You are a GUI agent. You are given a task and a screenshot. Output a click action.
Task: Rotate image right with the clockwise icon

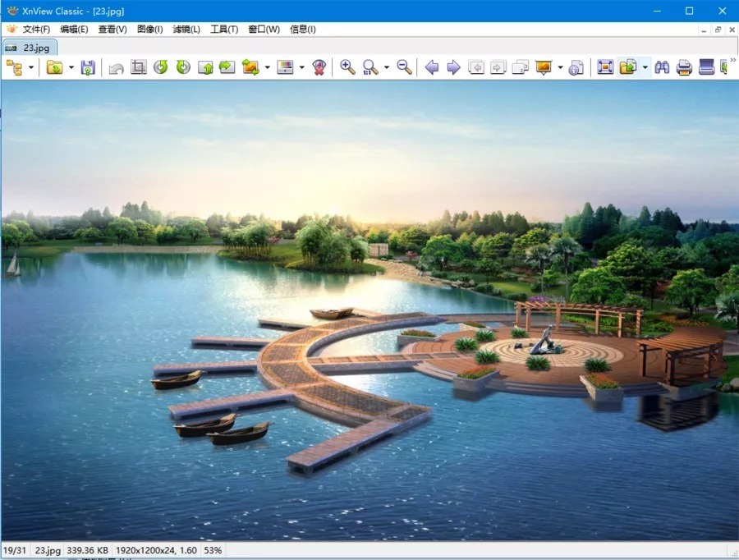183,67
